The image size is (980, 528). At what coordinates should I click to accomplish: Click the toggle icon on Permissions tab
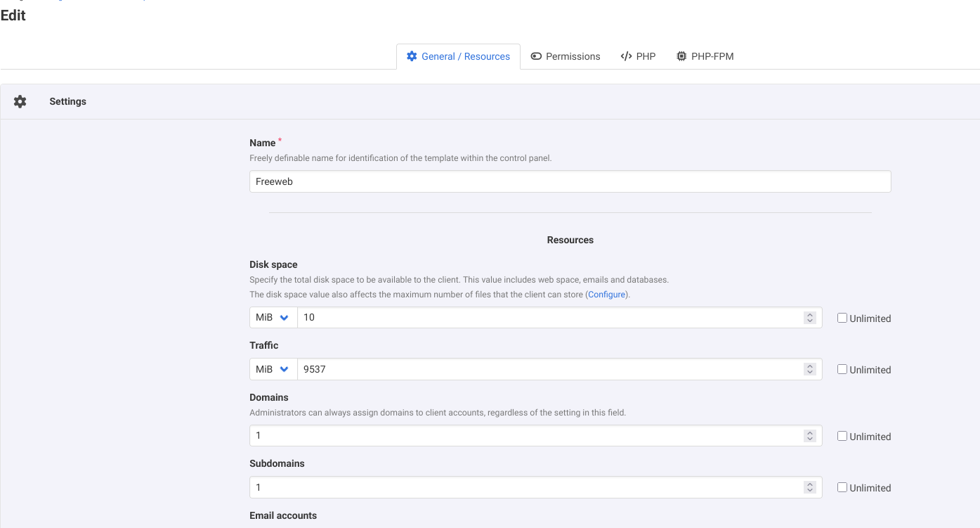[536, 56]
